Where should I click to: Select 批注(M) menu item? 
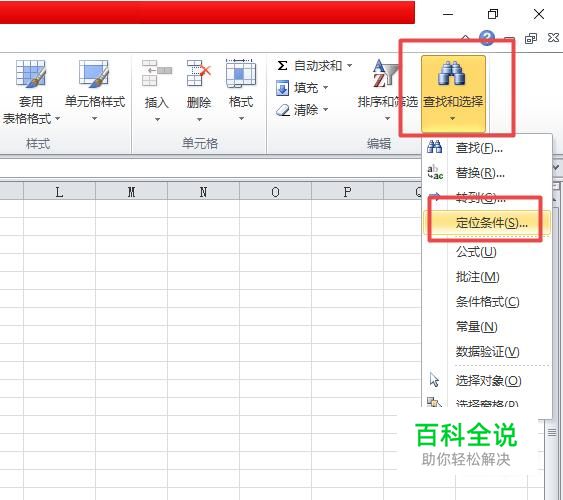point(487,277)
